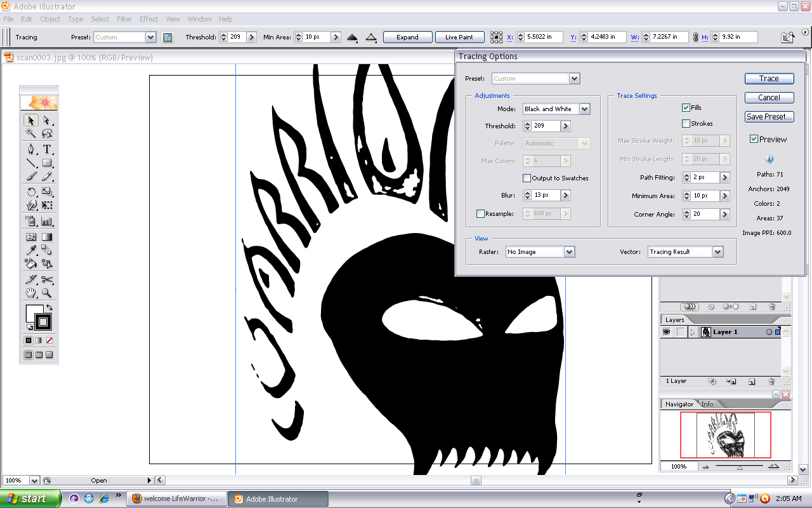Click the Cancel button
Image resolution: width=812 pixels, height=508 pixels.
769,98
